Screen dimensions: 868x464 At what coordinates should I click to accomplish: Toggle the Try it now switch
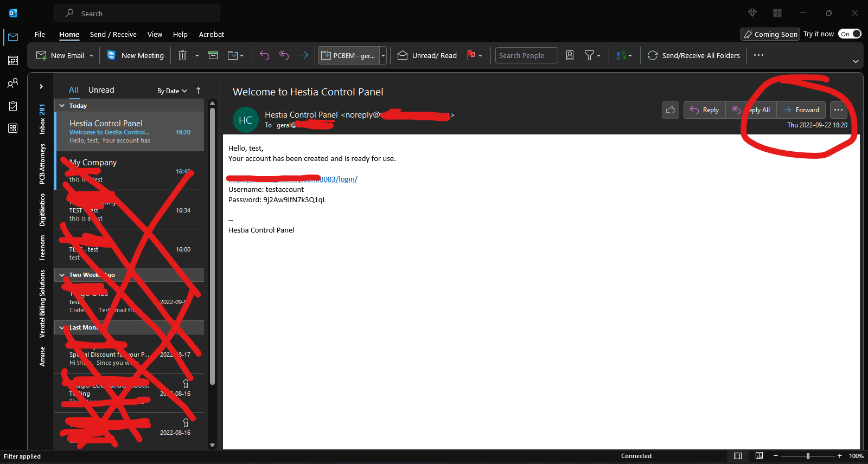850,34
